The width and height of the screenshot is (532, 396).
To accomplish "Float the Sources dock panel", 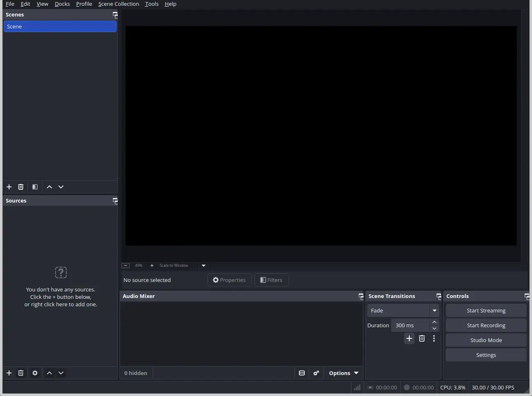I will pyautogui.click(x=115, y=201).
